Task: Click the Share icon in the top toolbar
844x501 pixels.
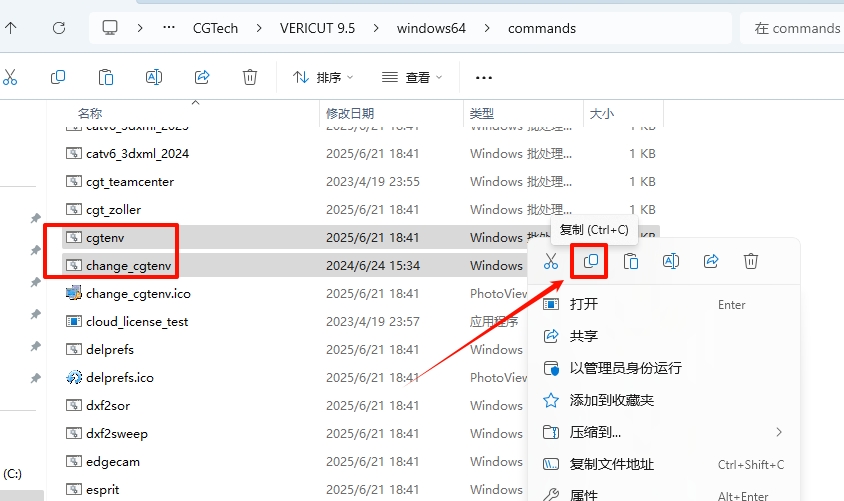Action: coord(202,77)
